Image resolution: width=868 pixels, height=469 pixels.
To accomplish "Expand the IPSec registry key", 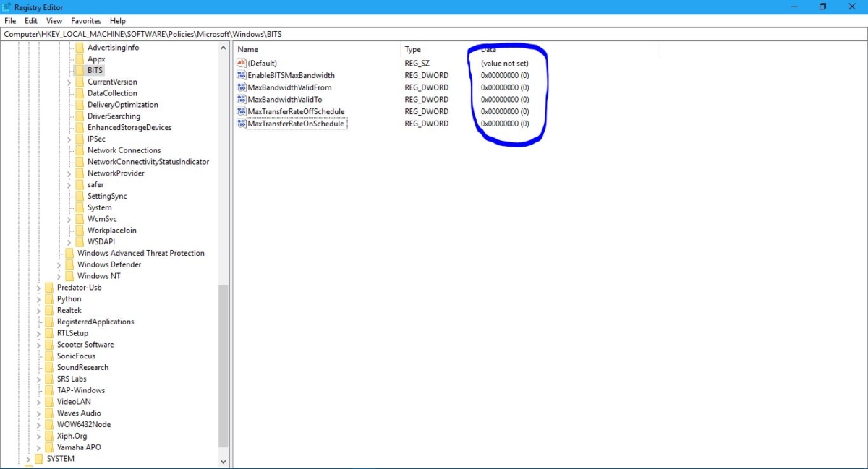I will 68,139.
